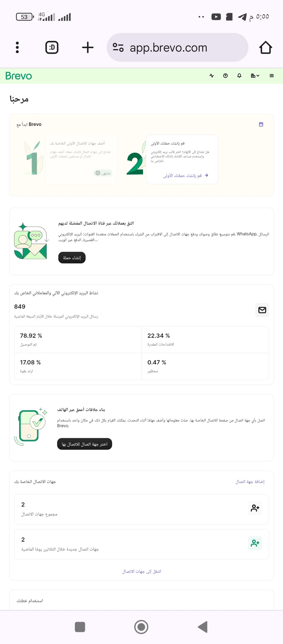The image size is (283, 644).
Task: Follow the 'قم بإنشاء حملتك الأولى' arrow link
Action: click(186, 176)
